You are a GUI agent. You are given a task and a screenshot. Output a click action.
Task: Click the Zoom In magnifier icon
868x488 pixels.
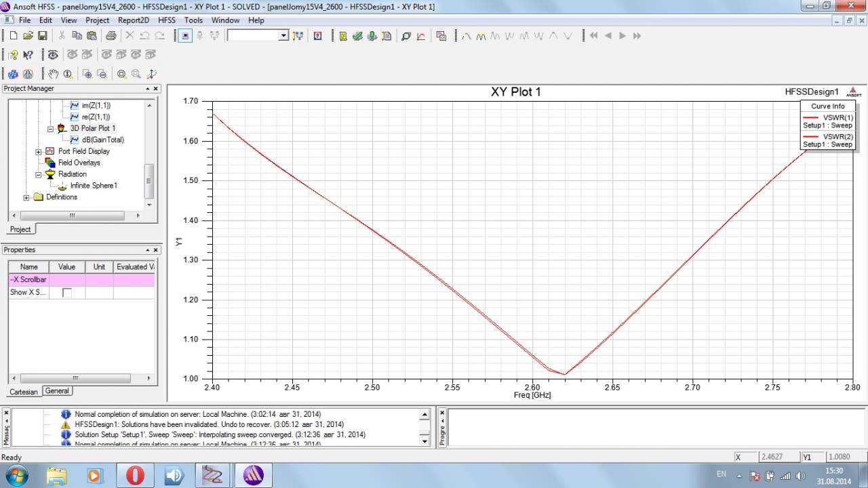tap(87, 74)
